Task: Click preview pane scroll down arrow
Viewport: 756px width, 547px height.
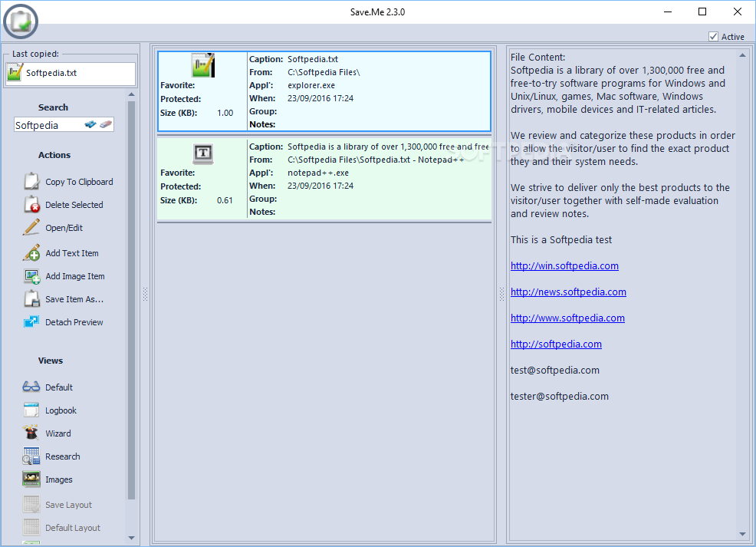Action: (x=742, y=534)
